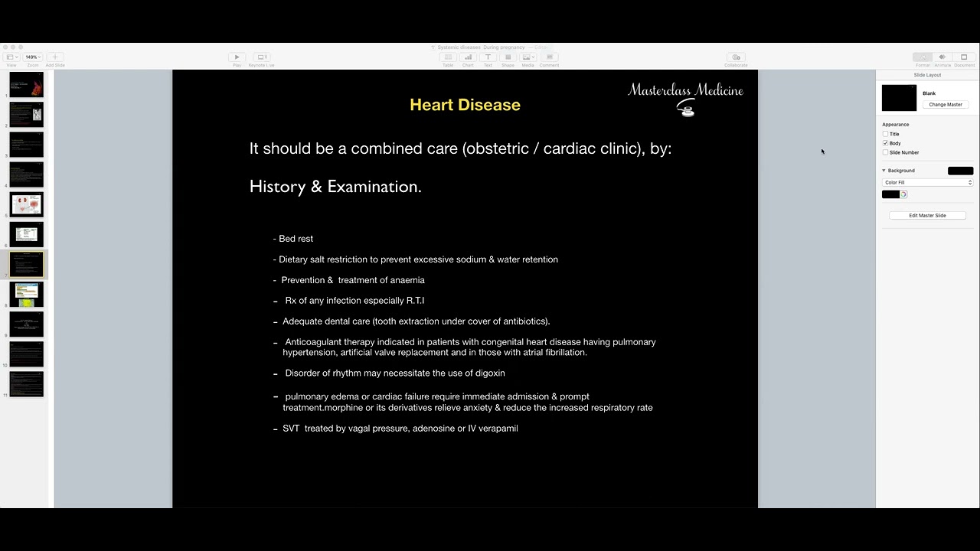
Task: Select slide 3 thumbnail in navigator
Action: tap(27, 144)
